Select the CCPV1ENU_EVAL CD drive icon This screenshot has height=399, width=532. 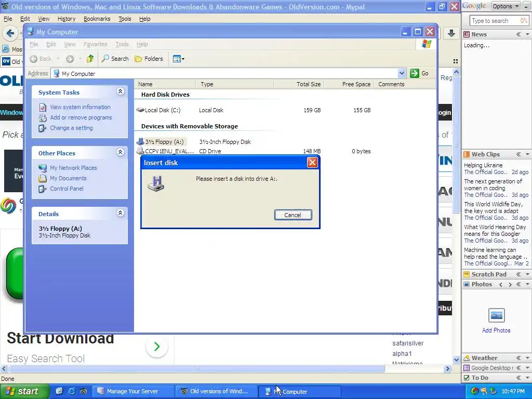pos(140,151)
